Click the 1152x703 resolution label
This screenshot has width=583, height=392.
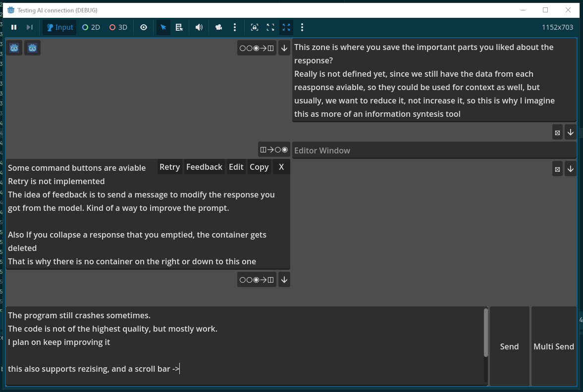pos(557,27)
